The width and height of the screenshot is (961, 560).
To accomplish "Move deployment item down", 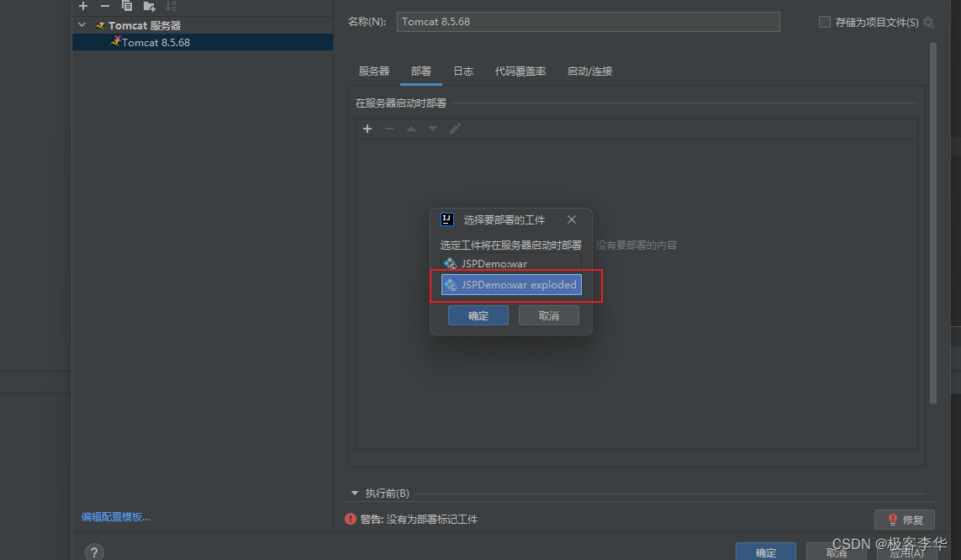I will tap(433, 129).
